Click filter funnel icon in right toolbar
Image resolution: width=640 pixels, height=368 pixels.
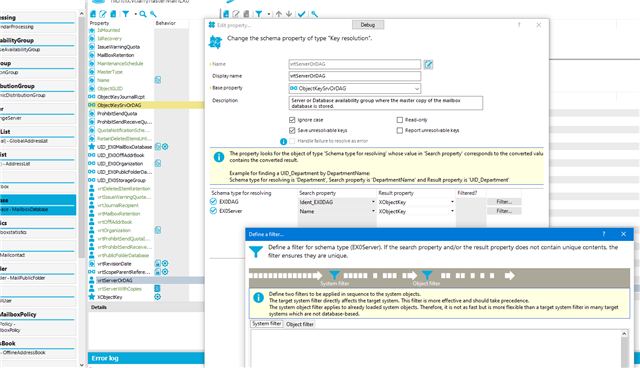(259, 14)
